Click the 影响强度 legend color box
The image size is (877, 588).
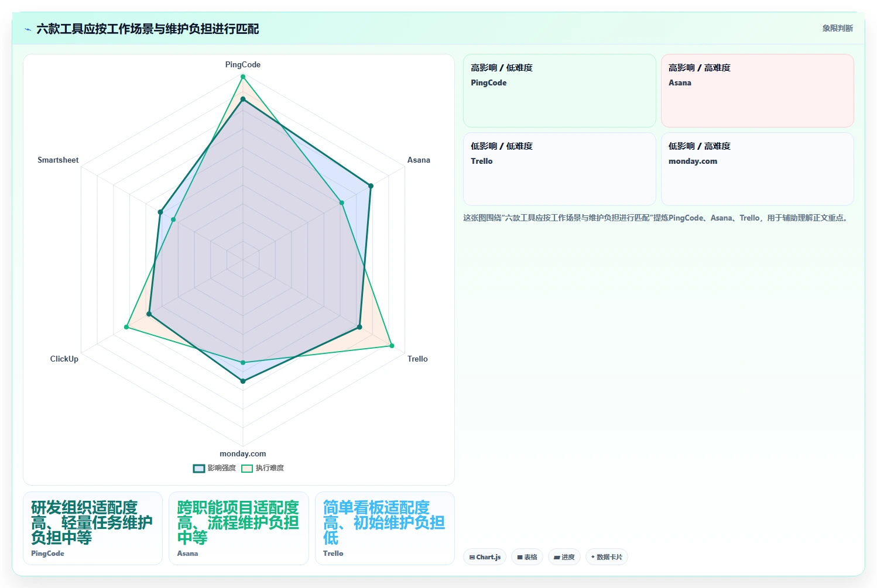point(199,468)
